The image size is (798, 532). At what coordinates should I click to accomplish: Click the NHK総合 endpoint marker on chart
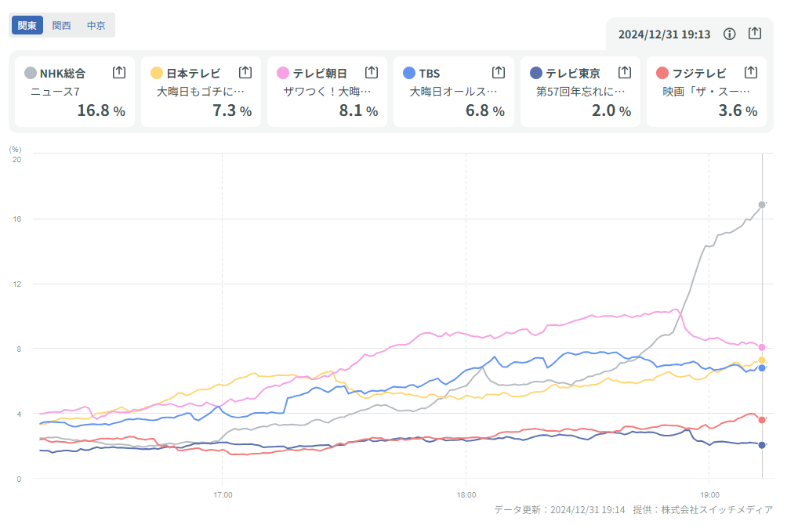coord(762,204)
